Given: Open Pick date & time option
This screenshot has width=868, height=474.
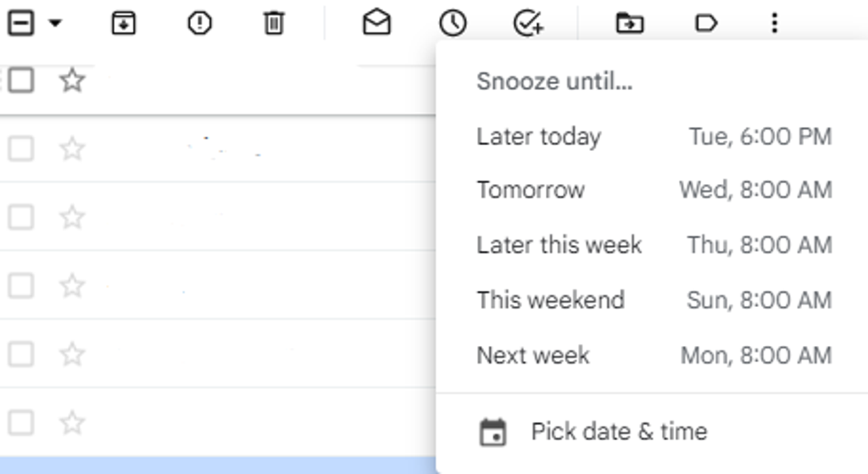Looking at the screenshot, I should [x=618, y=432].
